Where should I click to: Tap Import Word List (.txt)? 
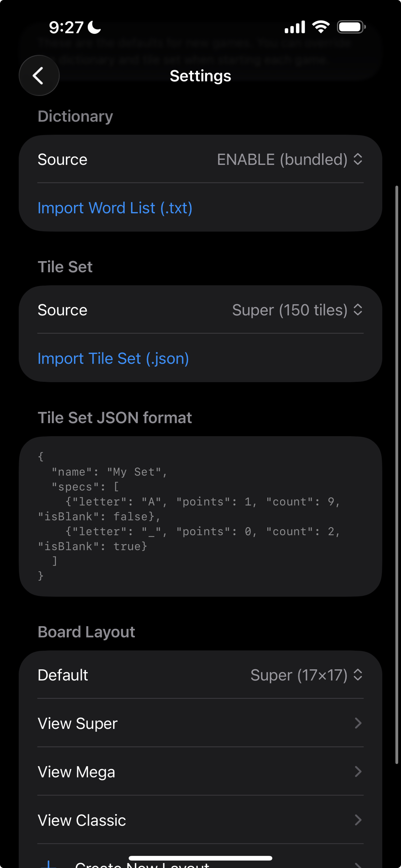click(115, 208)
